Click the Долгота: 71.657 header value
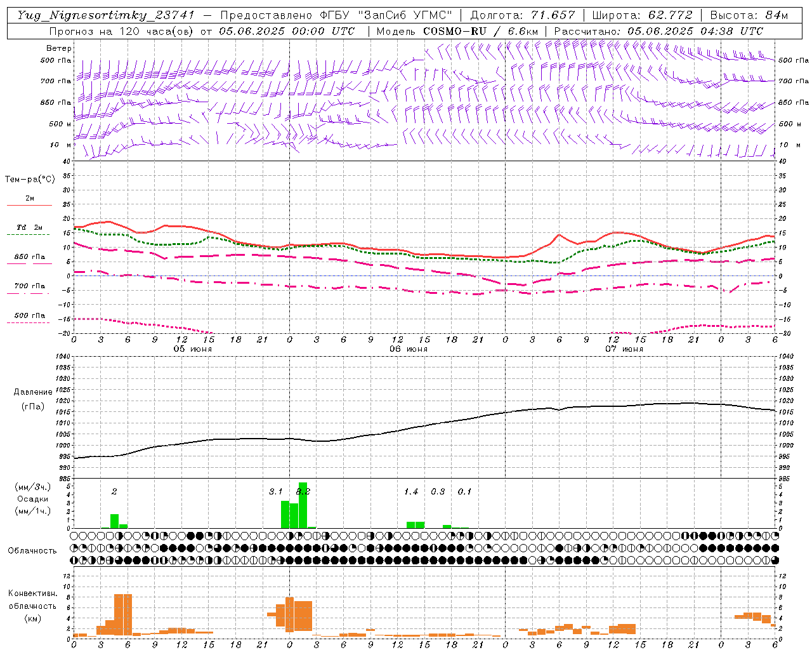Screen dimensions: 812x650 tap(523, 15)
